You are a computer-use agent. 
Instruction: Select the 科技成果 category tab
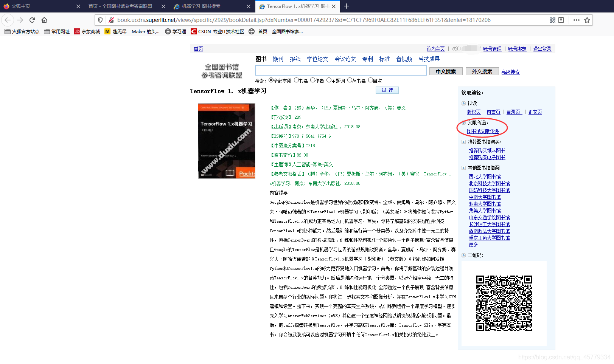(x=429, y=59)
